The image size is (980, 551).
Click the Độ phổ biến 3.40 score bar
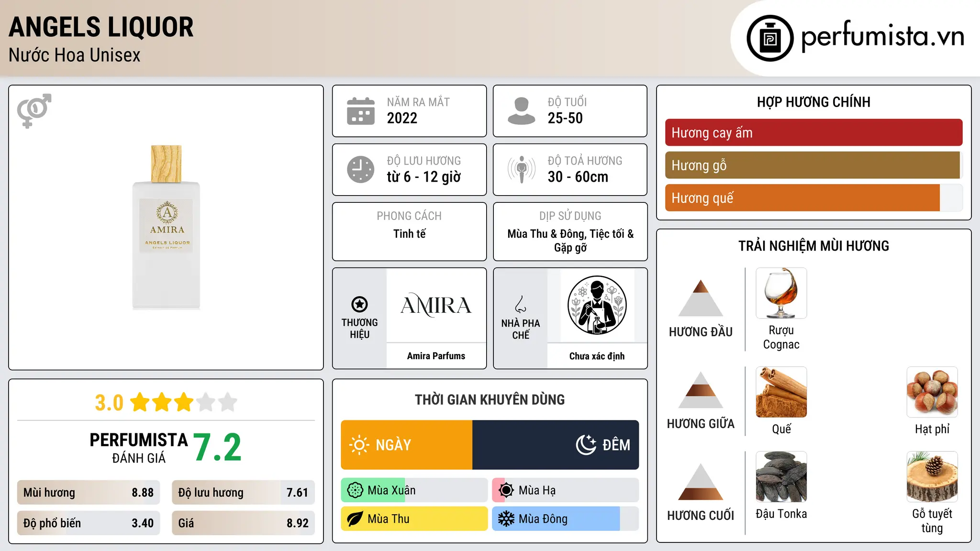[x=89, y=523]
